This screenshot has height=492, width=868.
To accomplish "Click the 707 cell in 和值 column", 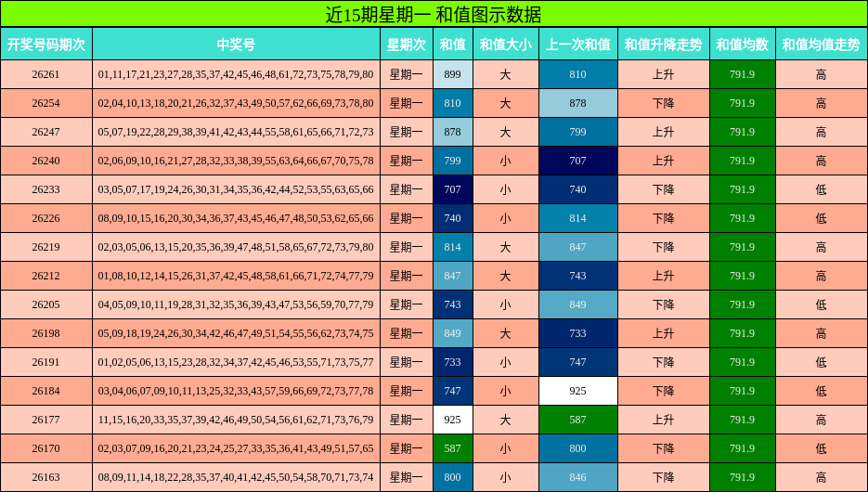I will [453, 189].
